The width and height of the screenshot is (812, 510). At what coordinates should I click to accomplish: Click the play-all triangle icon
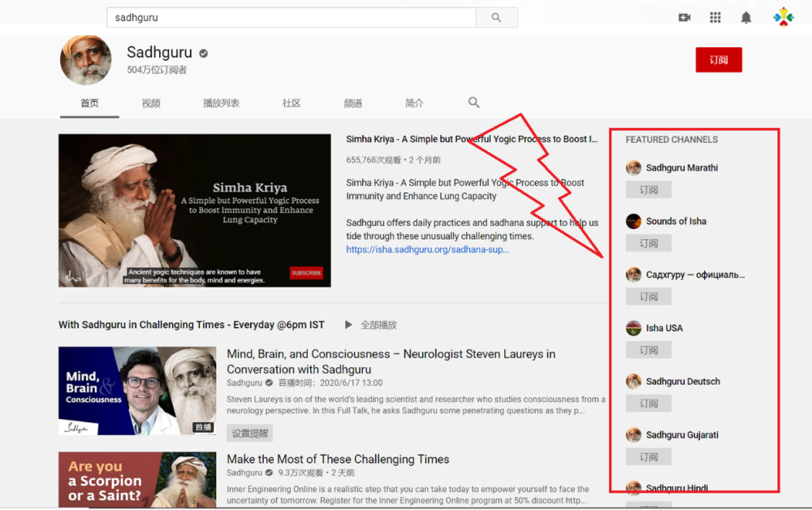click(348, 325)
